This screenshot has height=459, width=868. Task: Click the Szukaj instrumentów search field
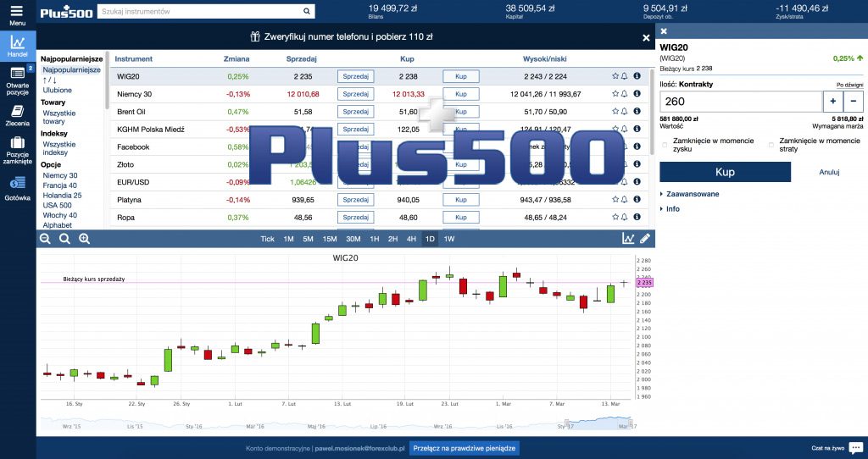205,13
